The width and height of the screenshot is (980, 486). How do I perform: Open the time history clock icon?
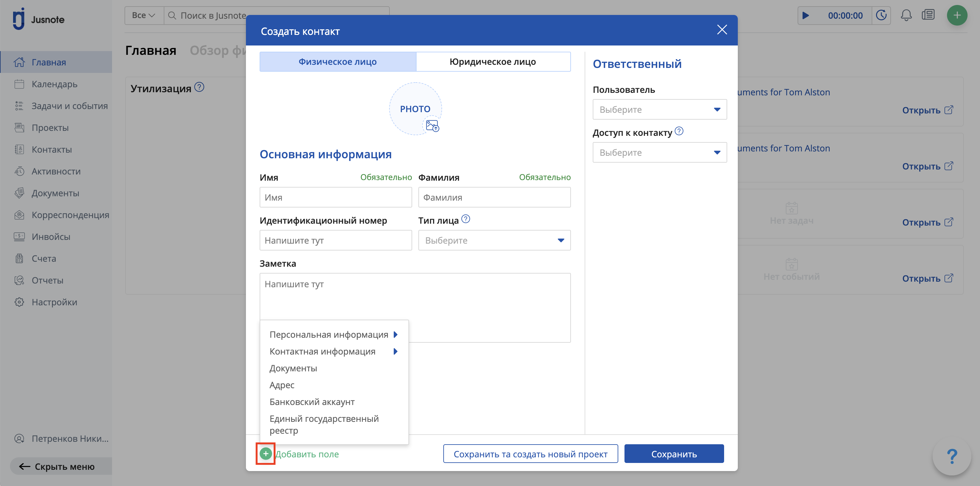coord(881,16)
